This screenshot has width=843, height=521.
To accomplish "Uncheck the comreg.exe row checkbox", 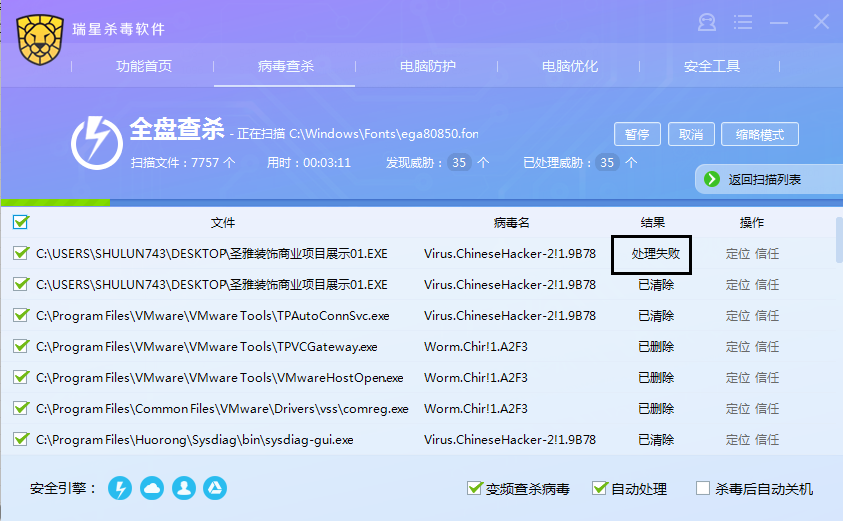I will [x=21, y=408].
